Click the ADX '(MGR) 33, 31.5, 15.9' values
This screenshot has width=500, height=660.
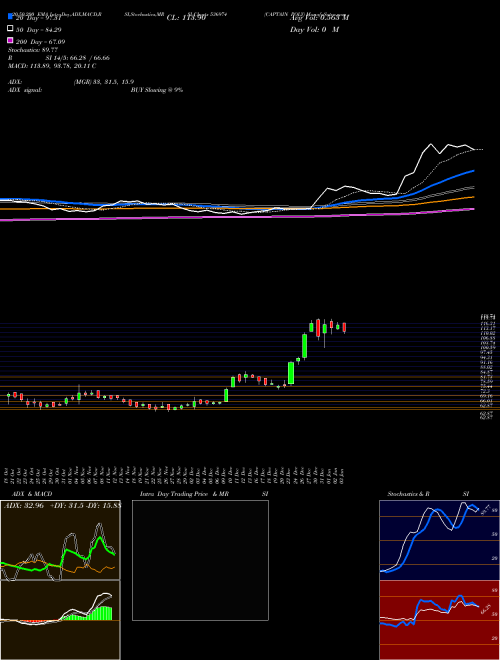(x=104, y=82)
